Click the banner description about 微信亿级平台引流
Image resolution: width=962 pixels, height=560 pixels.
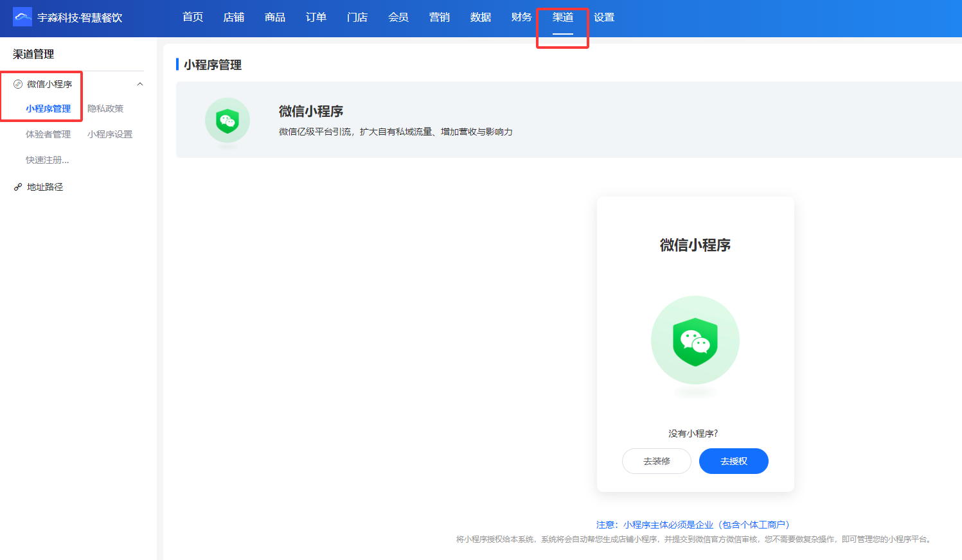coord(396,132)
